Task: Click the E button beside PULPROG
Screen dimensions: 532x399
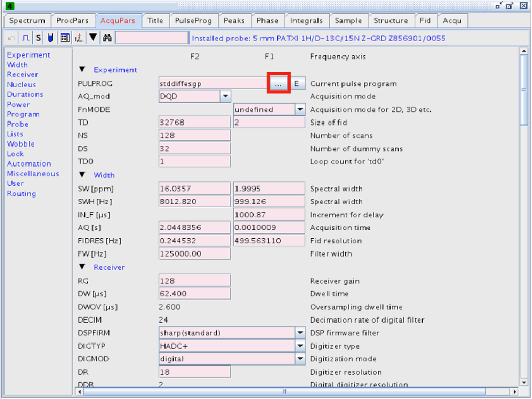Action: coord(297,83)
